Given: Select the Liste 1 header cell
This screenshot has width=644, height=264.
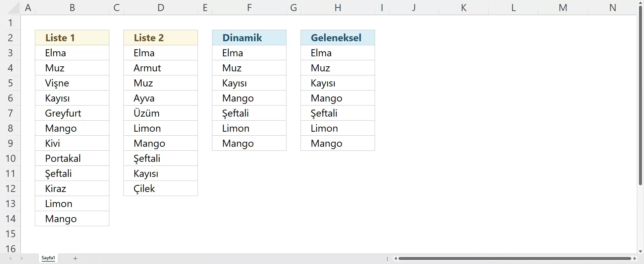Looking at the screenshot, I should 72,38.
